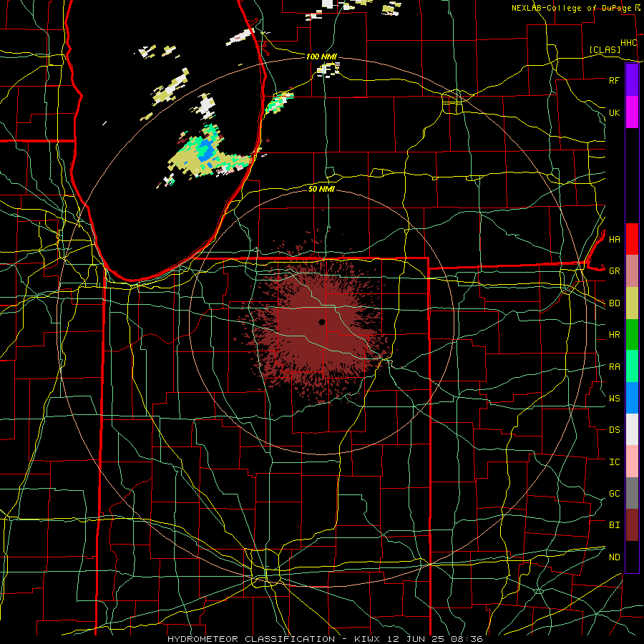
Task: Click the white DS legend color swatch
Action: pyautogui.click(x=632, y=429)
